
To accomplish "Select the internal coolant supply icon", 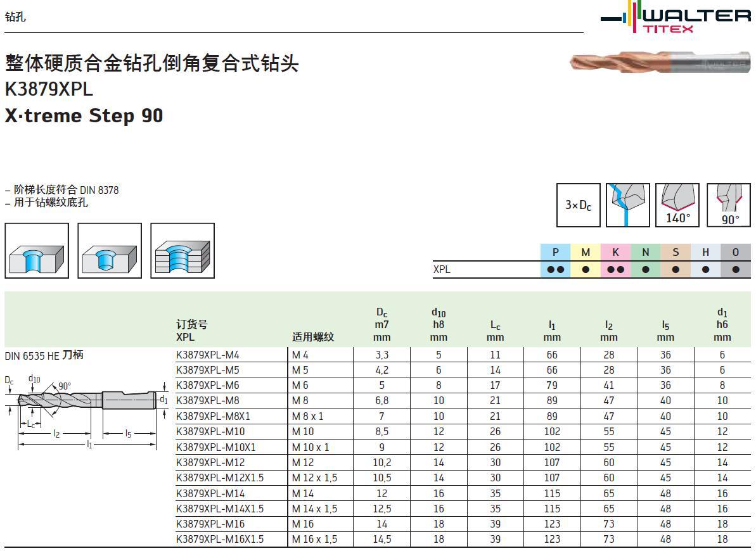I will tap(628, 205).
